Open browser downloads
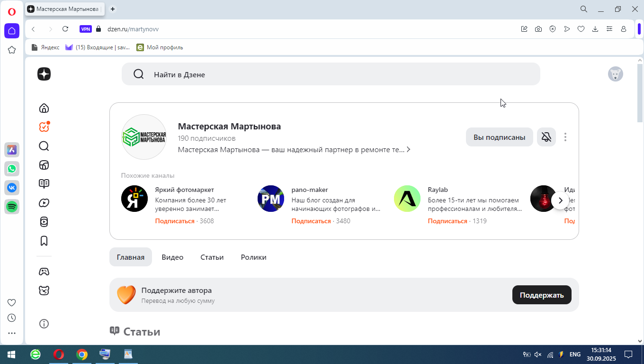This screenshot has height=364, width=644. (x=595, y=29)
